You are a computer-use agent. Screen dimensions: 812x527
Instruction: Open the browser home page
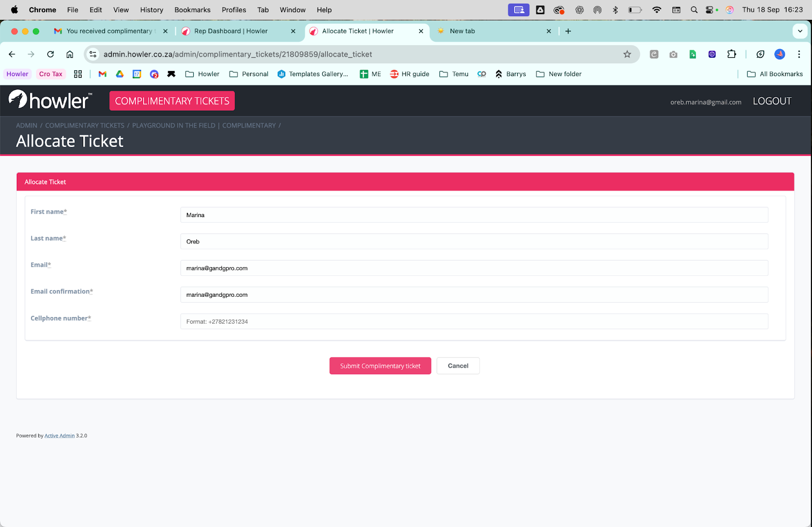[70, 54]
